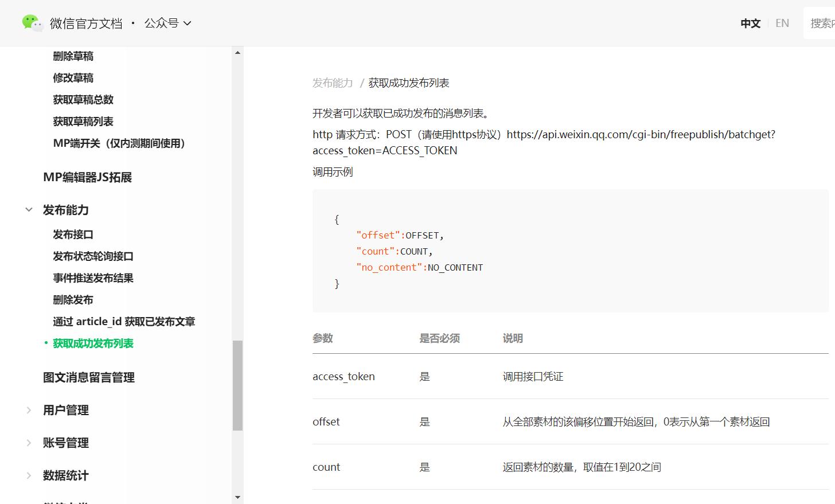Open 删除草稿 in sidebar
The image size is (835, 504).
pyautogui.click(x=73, y=56)
